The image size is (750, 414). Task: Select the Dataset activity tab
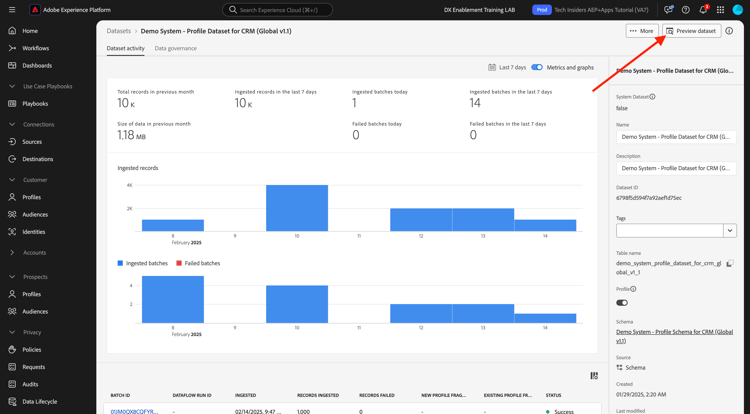[x=125, y=48]
